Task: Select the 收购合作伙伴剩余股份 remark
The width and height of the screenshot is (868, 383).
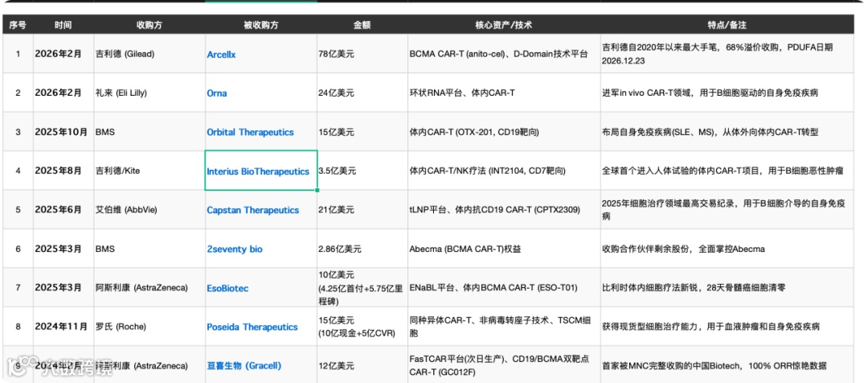Action: (727, 249)
